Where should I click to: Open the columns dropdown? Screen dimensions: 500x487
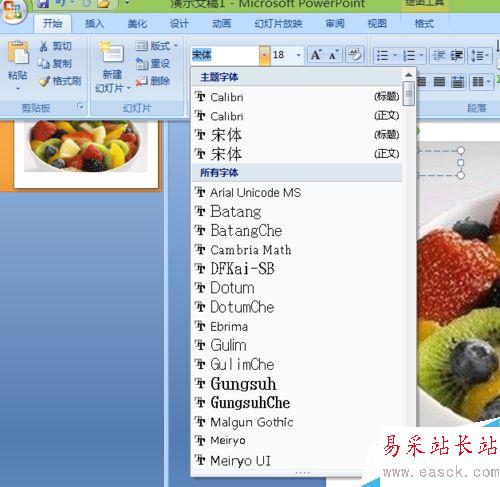tap(481, 81)
